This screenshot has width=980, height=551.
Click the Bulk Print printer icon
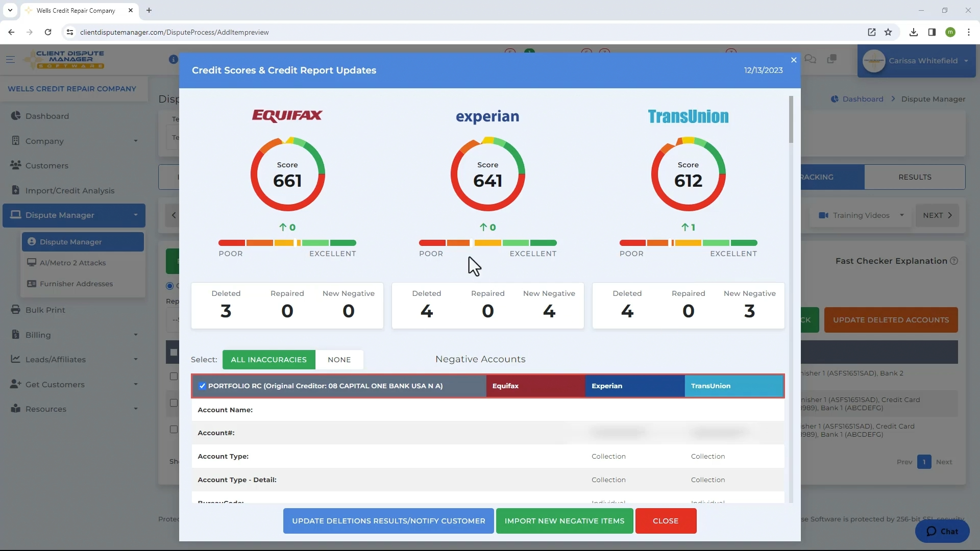[16, 310]
